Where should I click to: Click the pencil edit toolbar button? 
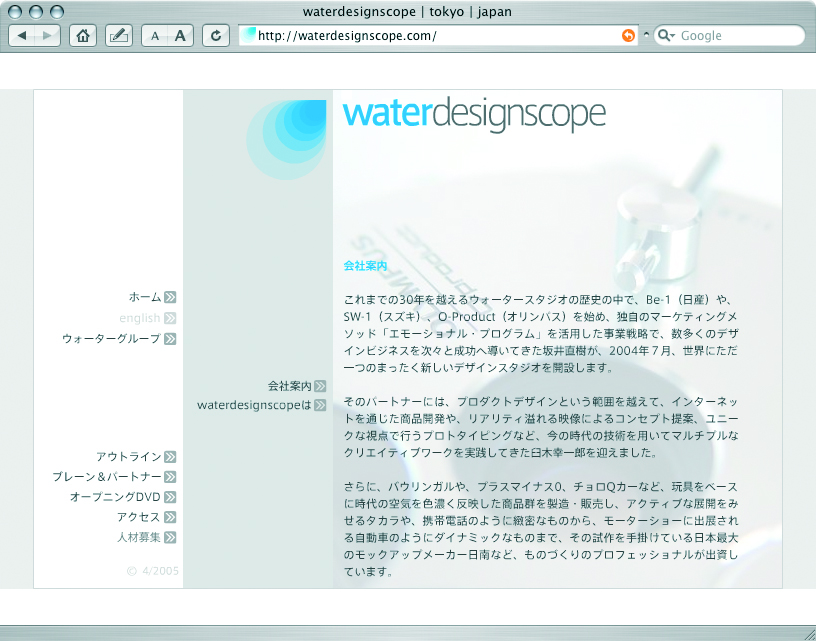click(119, 36)
